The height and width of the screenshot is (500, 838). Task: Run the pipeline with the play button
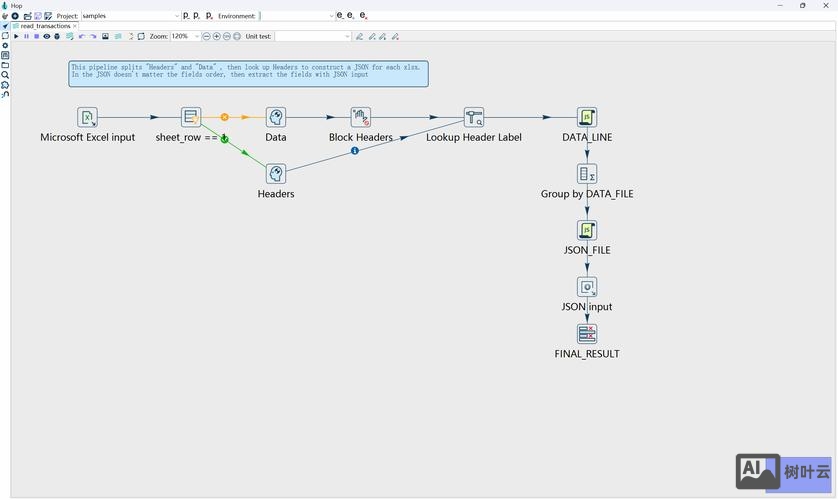click(16, 36)
